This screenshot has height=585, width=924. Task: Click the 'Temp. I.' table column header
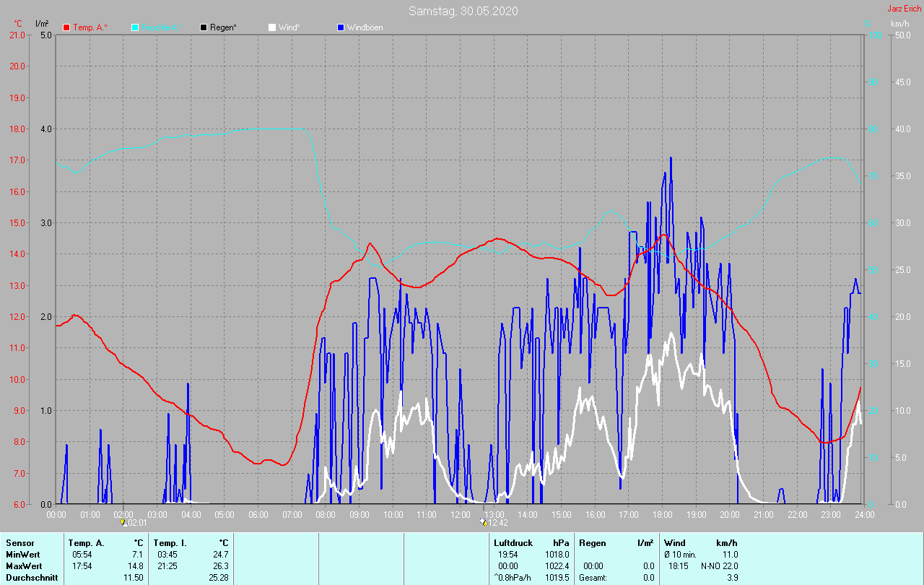coord(170,543)
